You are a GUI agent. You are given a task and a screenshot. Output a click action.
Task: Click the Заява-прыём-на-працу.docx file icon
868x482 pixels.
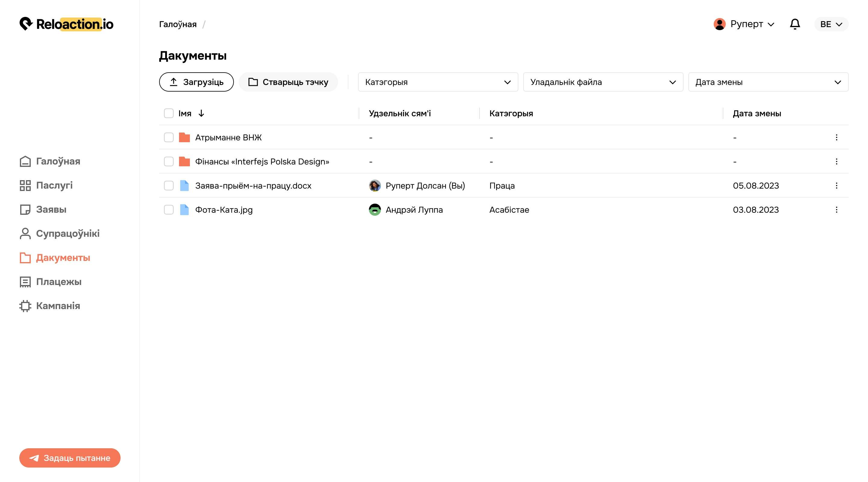point(184,186)
